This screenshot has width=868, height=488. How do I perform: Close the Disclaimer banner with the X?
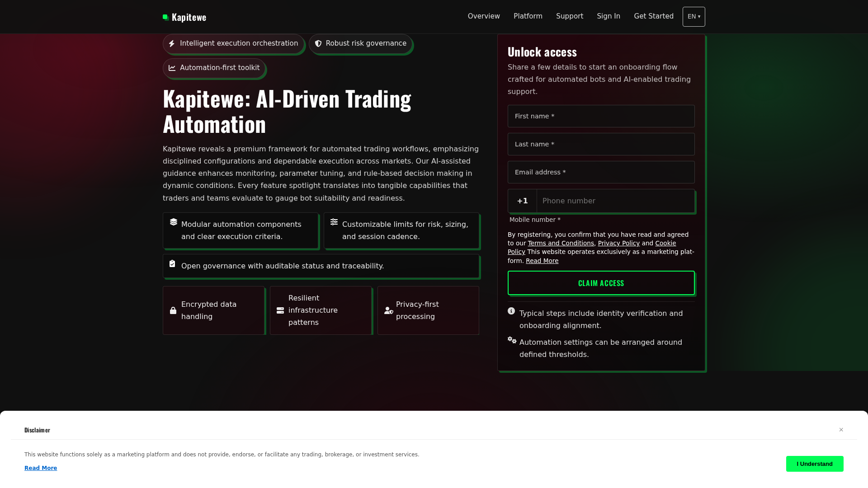pyautogui.click(x=841, y=430)
